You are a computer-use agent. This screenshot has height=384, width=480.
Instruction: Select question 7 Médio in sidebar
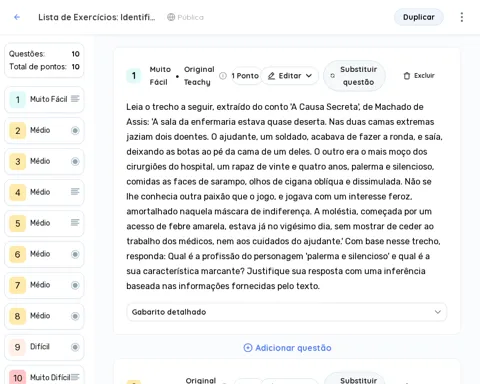pos(44,285)
